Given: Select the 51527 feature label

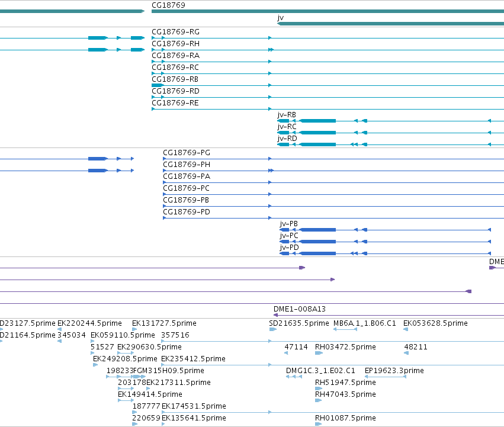Looking at the screenshot, I should click(102, 347).
